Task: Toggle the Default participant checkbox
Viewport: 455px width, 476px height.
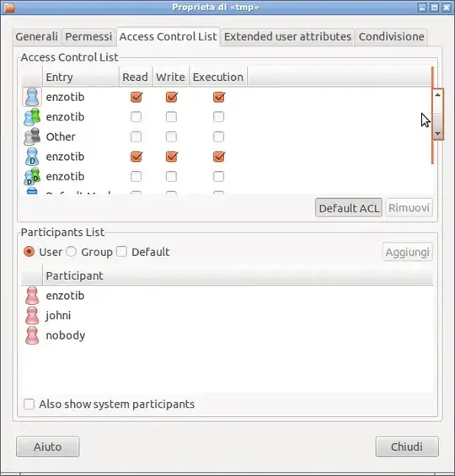Action: click(x=121, y=252)
